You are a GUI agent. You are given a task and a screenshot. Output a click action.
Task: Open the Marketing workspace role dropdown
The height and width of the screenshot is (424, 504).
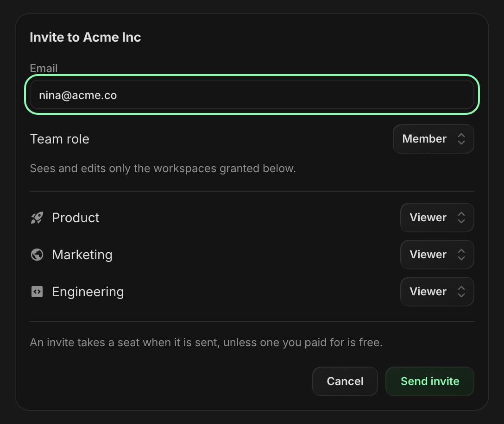pyautogui.click(x=437, y=255)
